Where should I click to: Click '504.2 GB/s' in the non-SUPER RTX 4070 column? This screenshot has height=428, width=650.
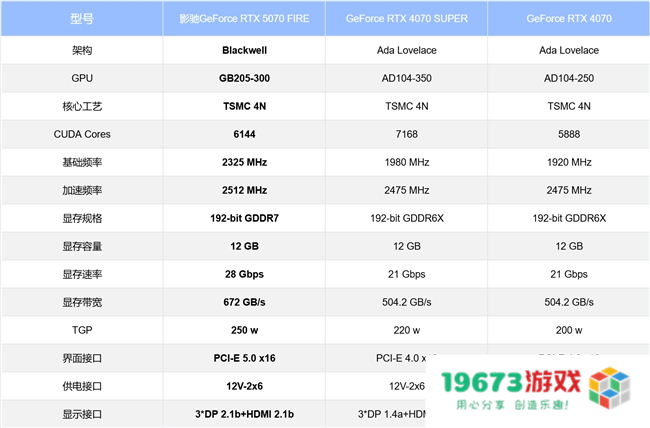click(x=569, y=302)
